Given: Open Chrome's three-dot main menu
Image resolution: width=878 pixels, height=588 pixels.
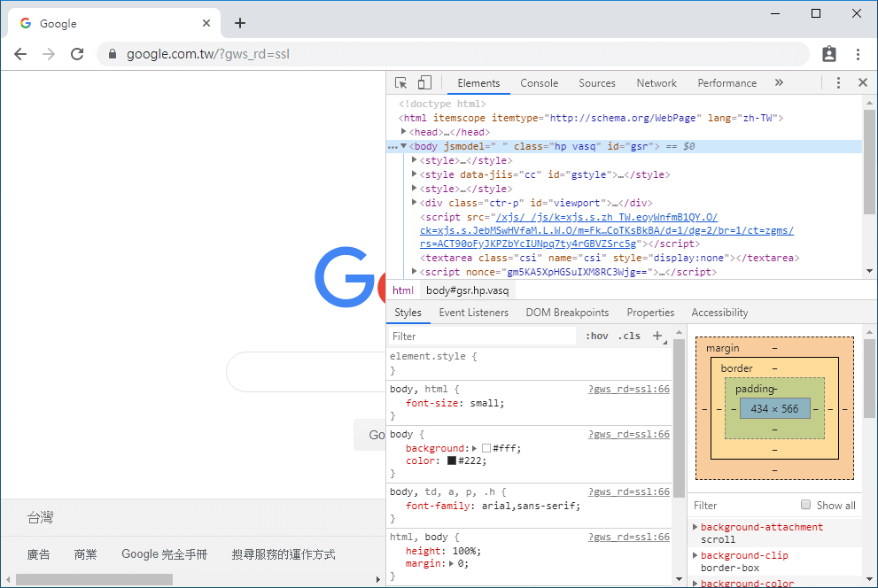Looking at the screenshot, I should (x=858, y=54).
